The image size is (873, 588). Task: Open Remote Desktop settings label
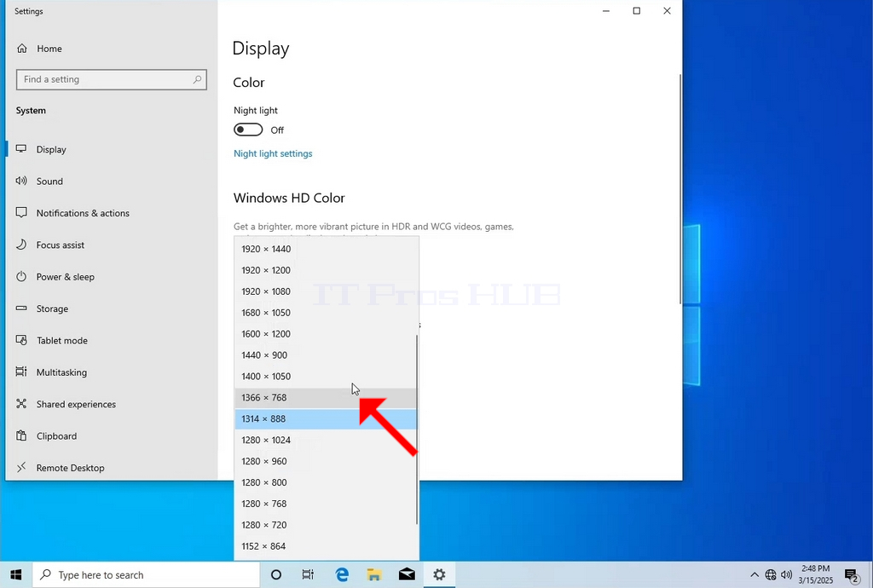70,468
